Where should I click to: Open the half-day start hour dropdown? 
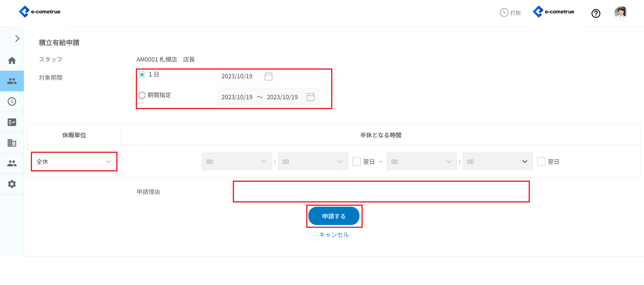tap(237, 162)
